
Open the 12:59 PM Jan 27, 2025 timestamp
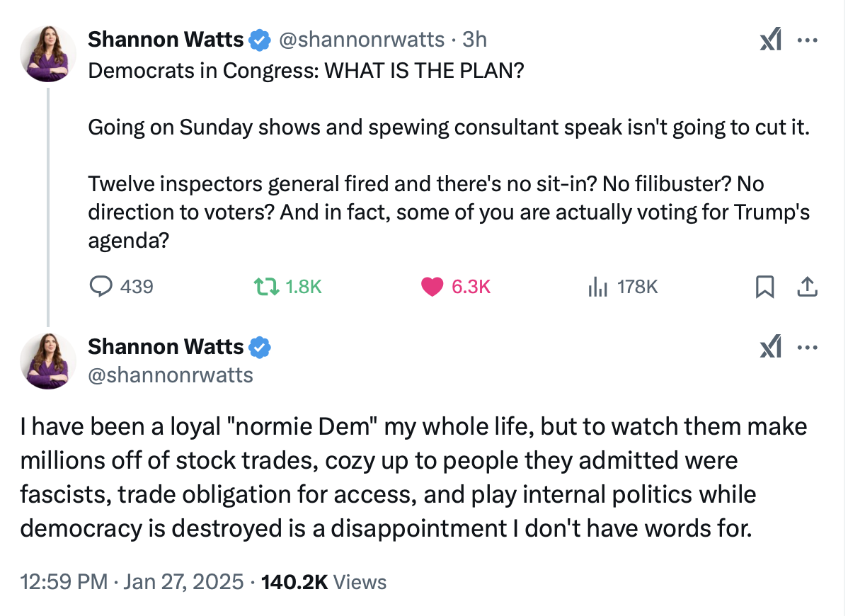point(132,582)
